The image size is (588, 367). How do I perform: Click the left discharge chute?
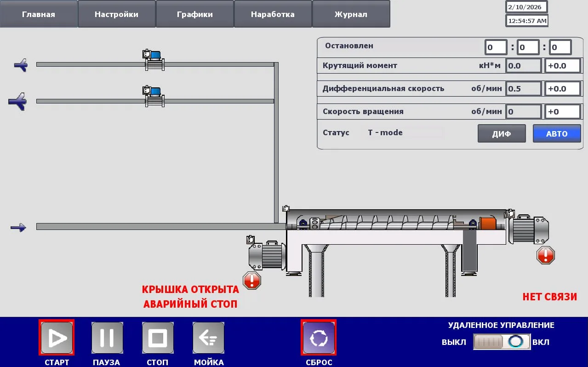tap(316, 270)
